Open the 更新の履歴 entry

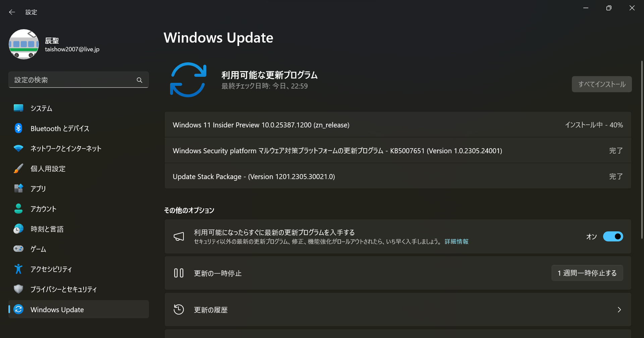coord(398,309)
